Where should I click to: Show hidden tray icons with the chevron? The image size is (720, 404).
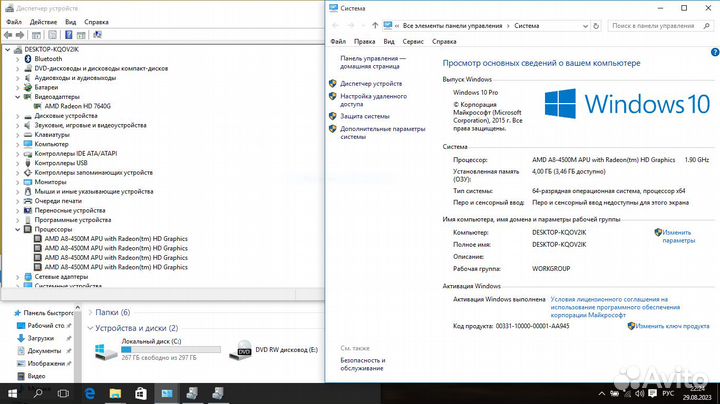pos(602,393)
